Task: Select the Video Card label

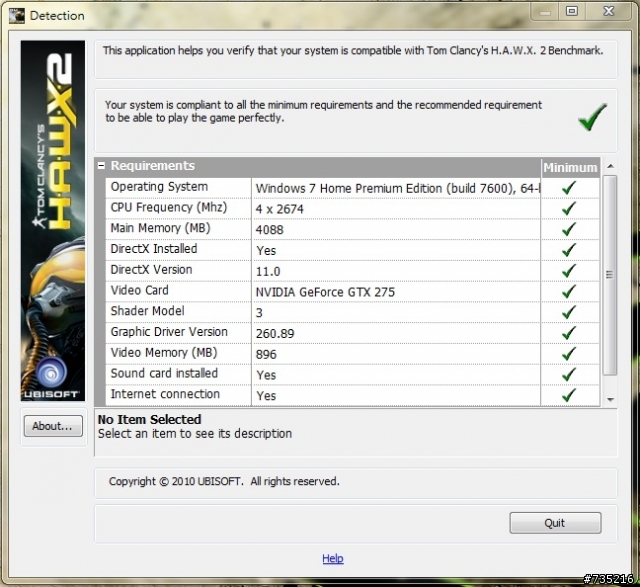Action: pos(140,290)
